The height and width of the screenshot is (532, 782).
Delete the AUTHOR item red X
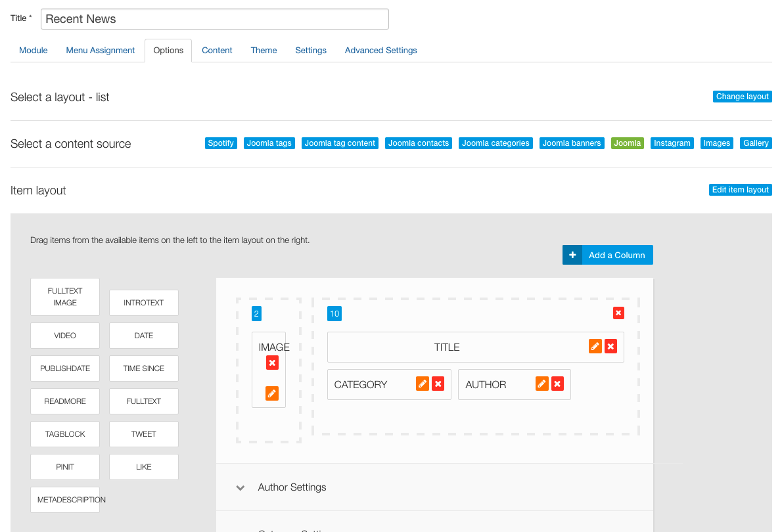coord(557,384)
